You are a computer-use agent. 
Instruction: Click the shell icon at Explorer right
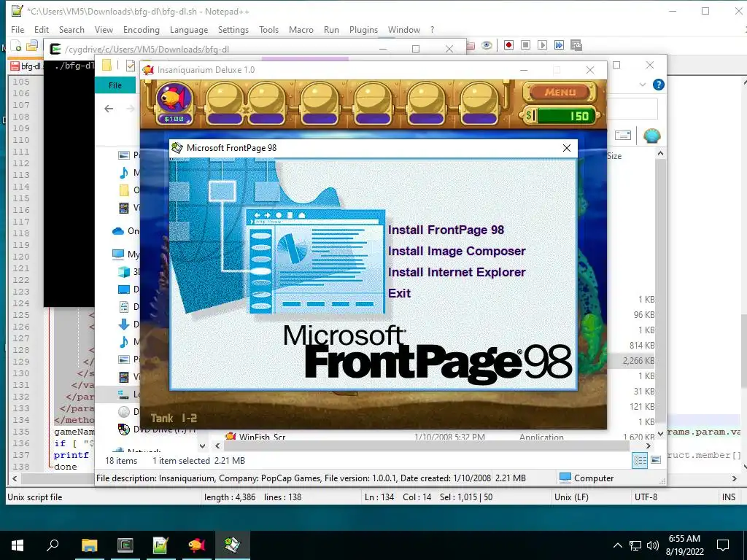[x=651, y=136]
